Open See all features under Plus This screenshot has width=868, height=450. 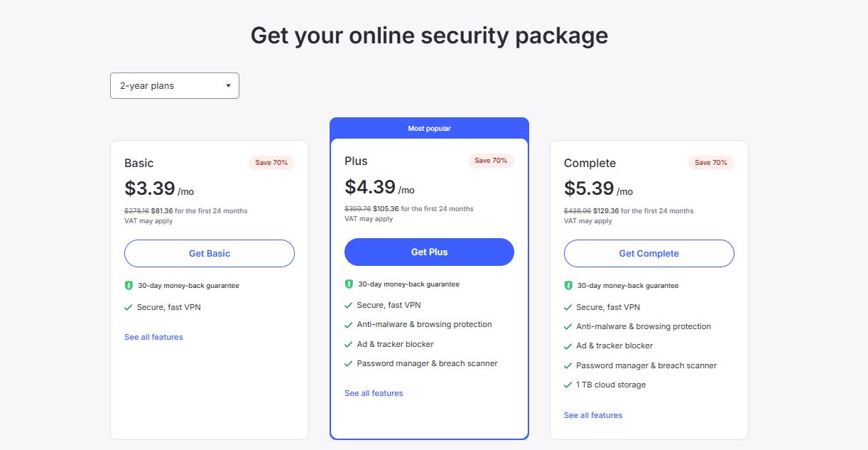(374, 393)
